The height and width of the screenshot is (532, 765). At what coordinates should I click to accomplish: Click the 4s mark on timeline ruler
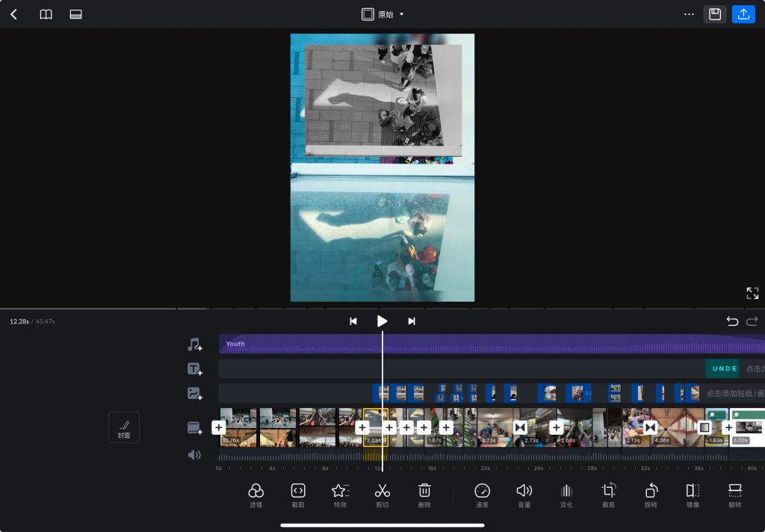click(272, 468)
